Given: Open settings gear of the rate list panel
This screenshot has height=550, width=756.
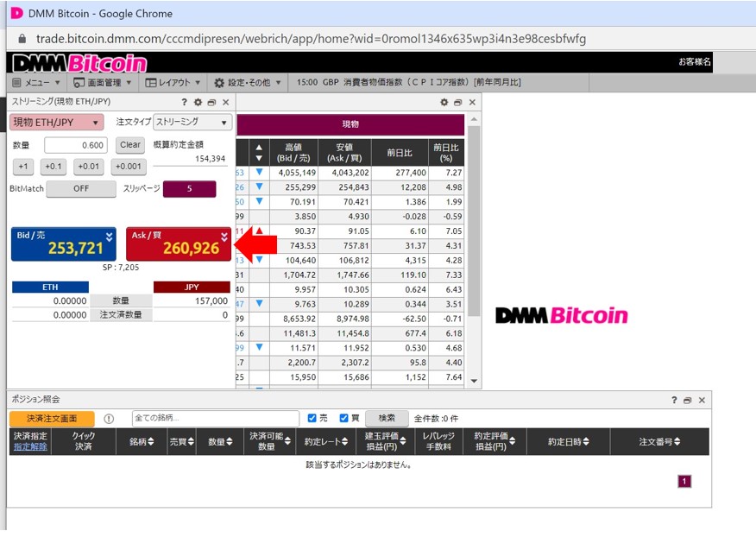Looking at the screenshot, I should tap(444, 102).
